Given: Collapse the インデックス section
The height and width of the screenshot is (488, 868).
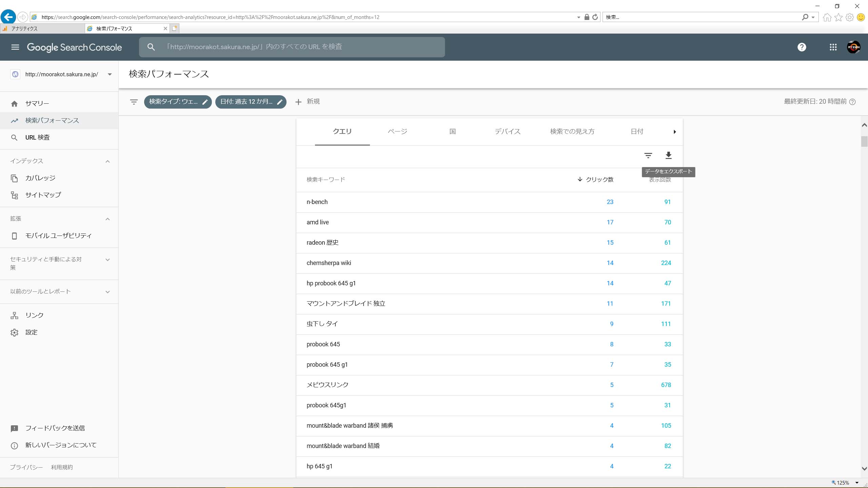Looking at the screenshot, I should [x=107, y=161].
